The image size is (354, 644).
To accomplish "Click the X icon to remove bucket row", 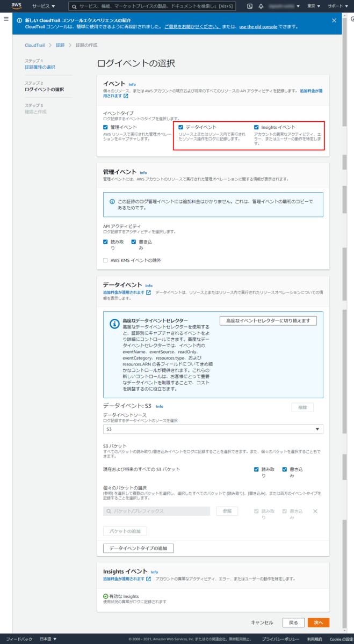I will 315,511.
